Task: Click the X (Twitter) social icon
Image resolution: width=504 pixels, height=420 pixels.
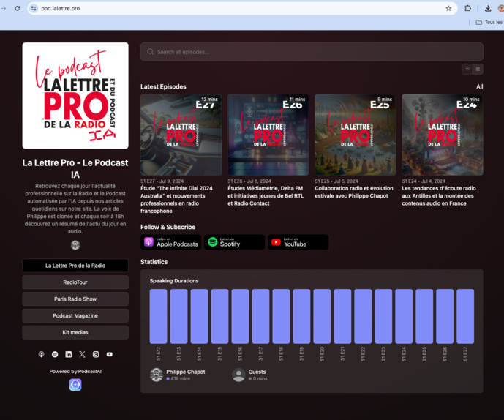Action: point(82,354)
